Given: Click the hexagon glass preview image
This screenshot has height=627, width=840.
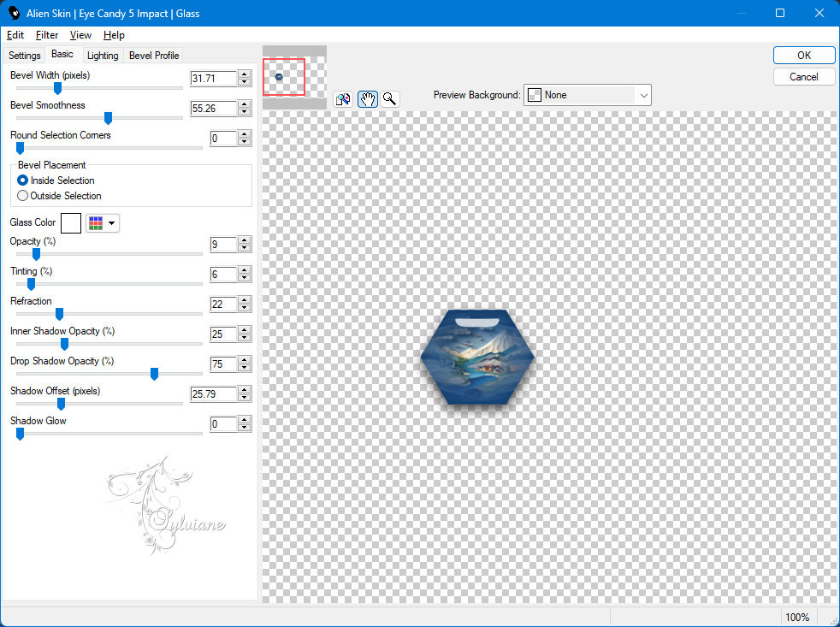Looking at the screenshot, I should (x=477, y=357).
